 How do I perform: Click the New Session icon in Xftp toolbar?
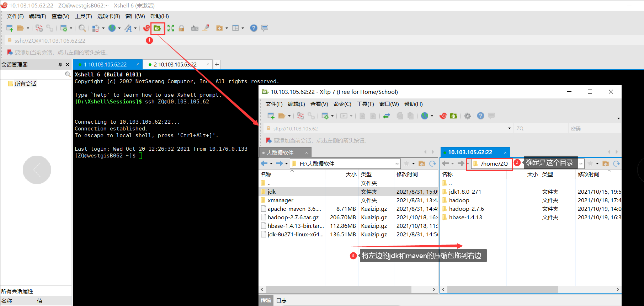pos(271,116)
